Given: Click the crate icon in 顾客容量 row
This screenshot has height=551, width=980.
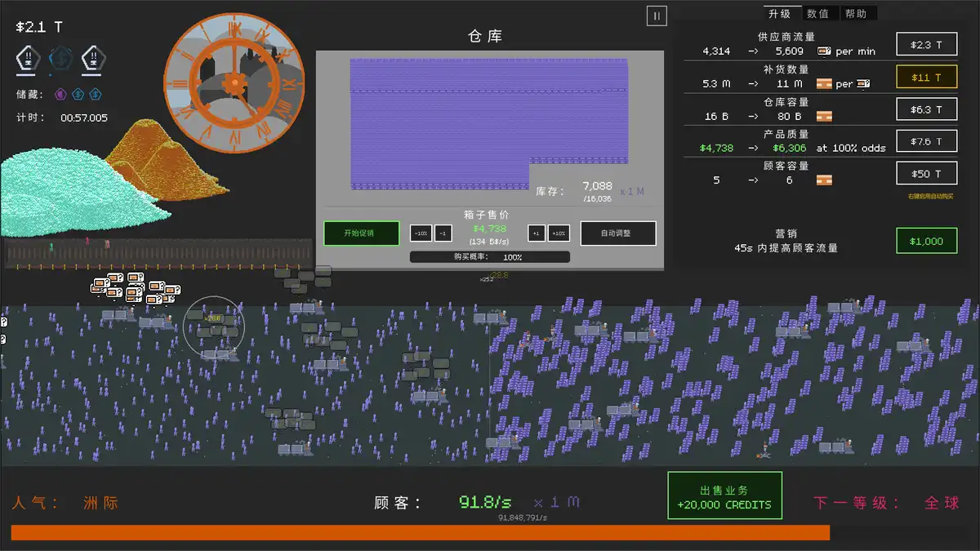Looking at the screenshot, I should click(824, 180).
